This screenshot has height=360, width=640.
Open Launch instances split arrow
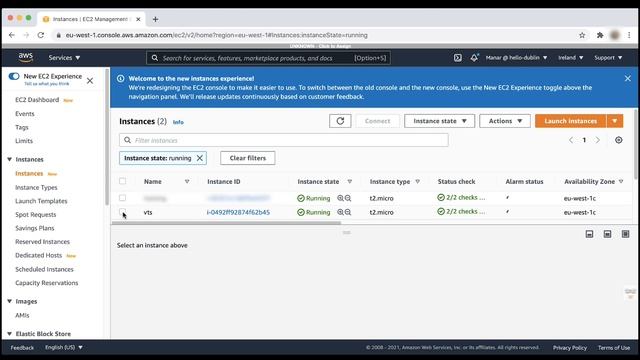(x=615, y=121)
